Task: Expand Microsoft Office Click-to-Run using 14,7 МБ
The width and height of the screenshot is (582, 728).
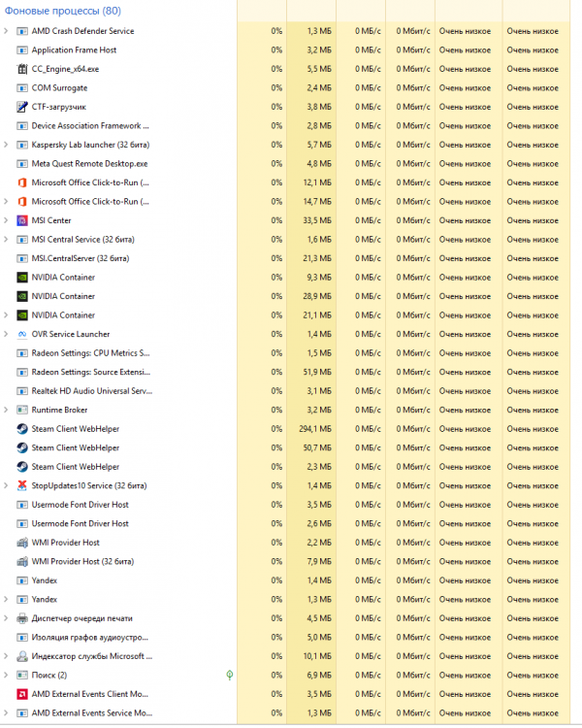Action: (x=6, y=202)
